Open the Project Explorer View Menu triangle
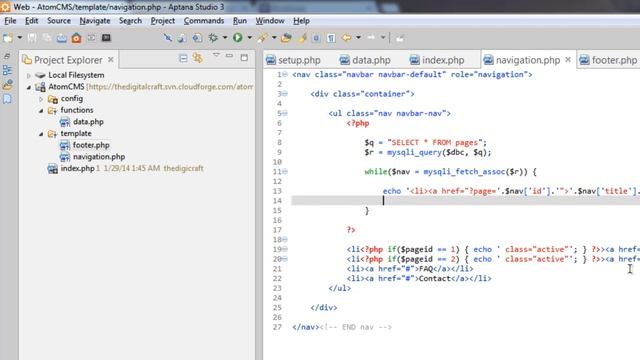This screenshot has height=360, width=640. pyautogui.click(x=216, y=55)
